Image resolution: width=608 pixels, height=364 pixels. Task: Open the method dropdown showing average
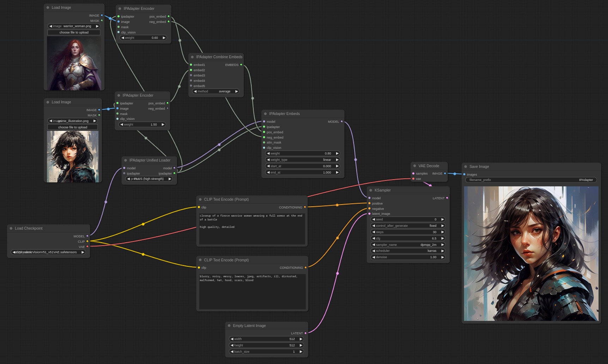216,91
